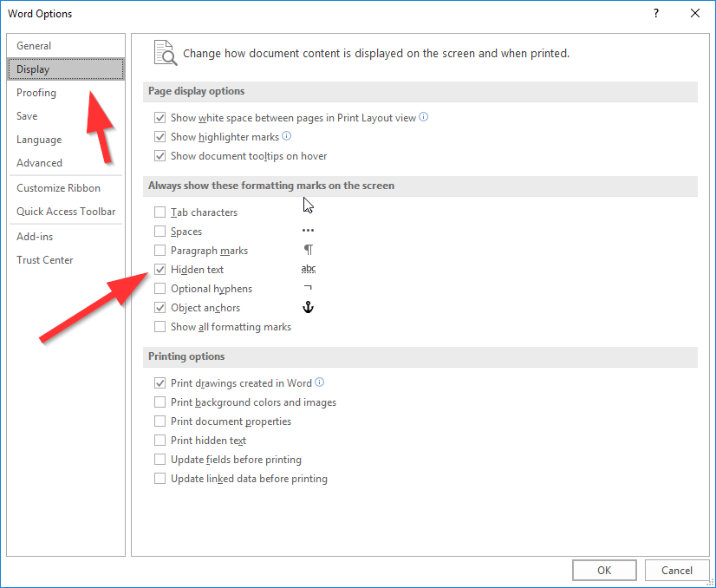Image resolution: width=716 pixels, height=588 pixels.
Task: Go to the Language category
Action: click(x=66, y=140)
